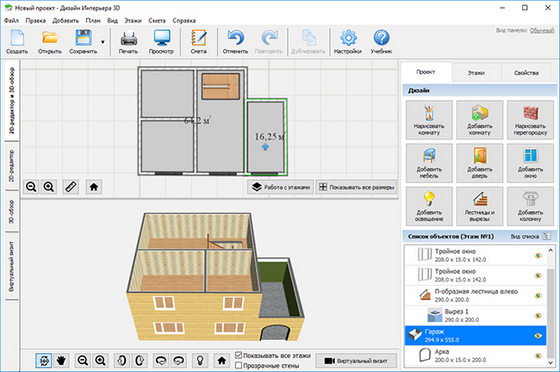Open Просмотр preview
Viewport: 560px width, 372px height.
click(161, 42)
